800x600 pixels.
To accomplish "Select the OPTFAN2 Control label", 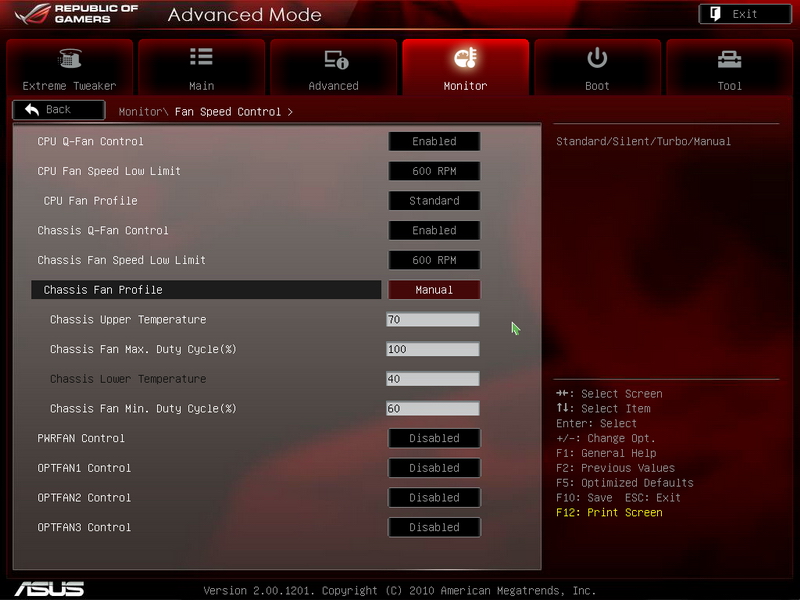I will click(x=84, y=497).
